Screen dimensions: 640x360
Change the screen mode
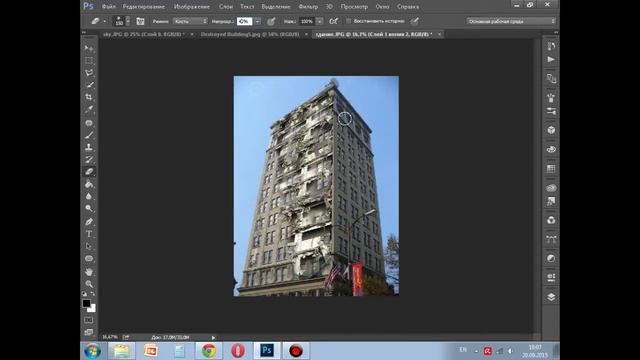(89, 332)
